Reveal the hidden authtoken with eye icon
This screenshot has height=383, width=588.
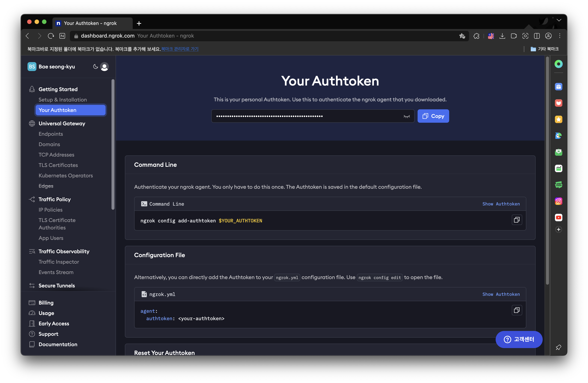click(x=406, y=116)
